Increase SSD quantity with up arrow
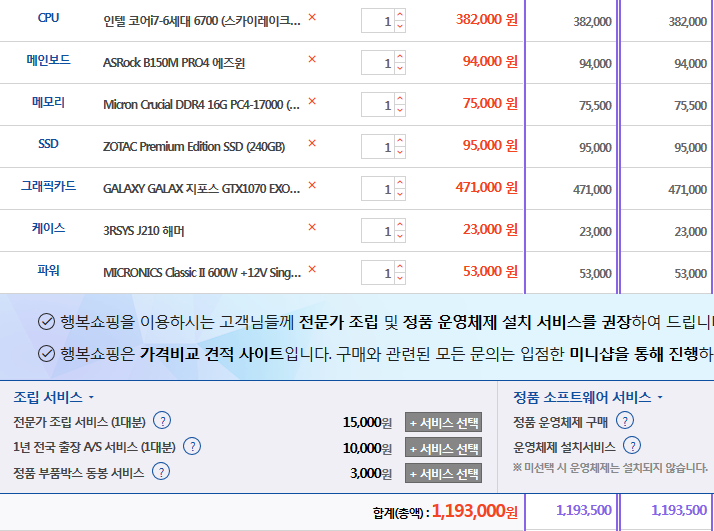 coord(400,140)
